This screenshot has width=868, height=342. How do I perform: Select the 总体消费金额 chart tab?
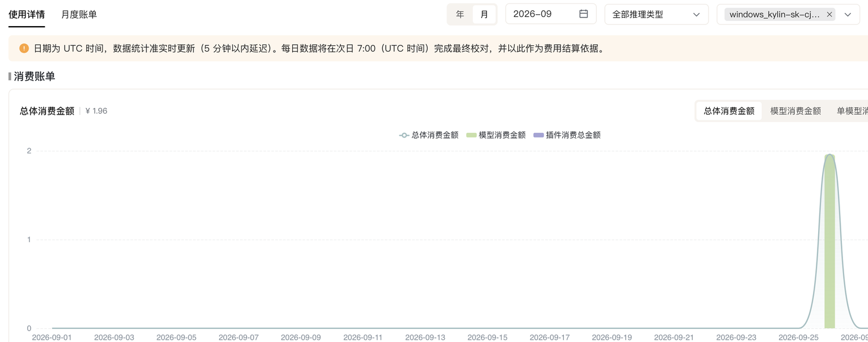(729, 111)
